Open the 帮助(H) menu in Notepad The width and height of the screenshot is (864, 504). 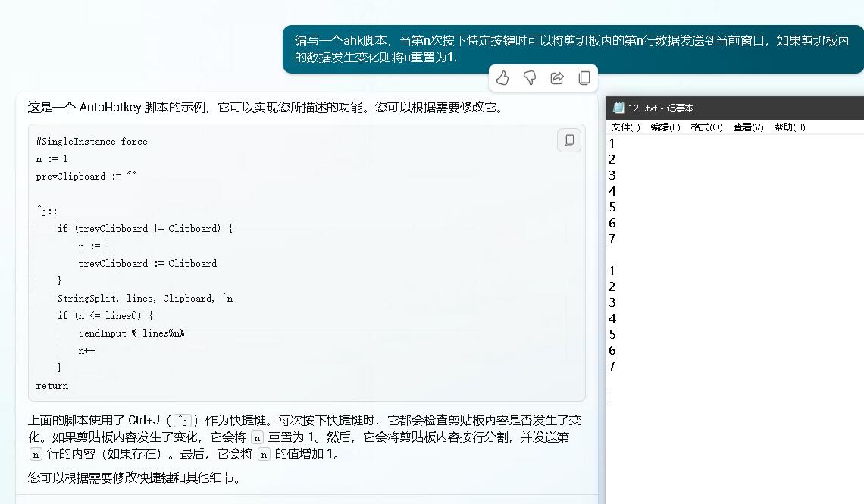point(789,127)
